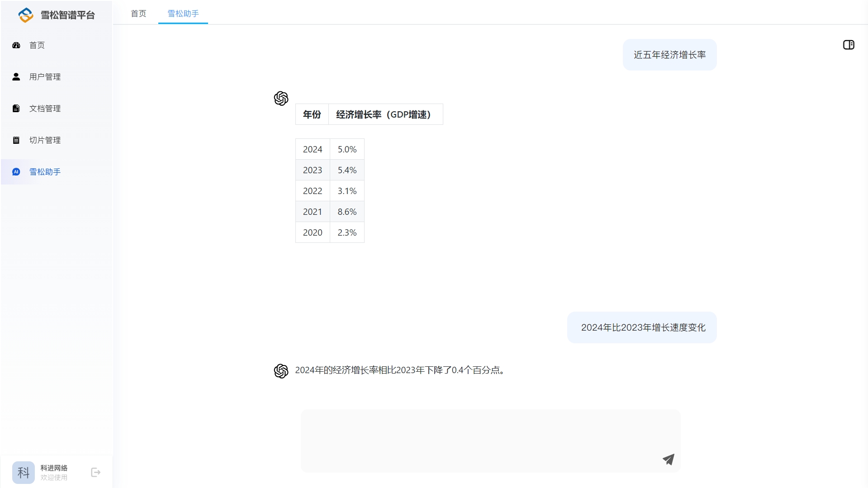Click the 雪松助手 AI icon in sidebar

point(16,172)
